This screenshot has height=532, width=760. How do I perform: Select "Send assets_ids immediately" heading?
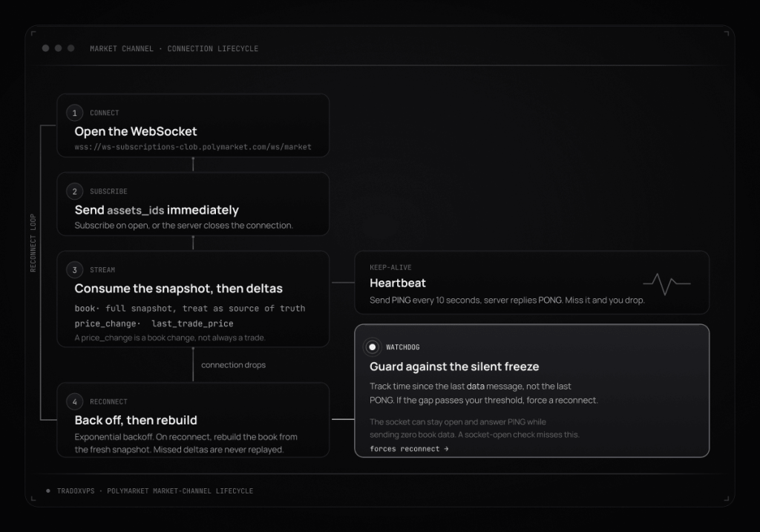157,210
